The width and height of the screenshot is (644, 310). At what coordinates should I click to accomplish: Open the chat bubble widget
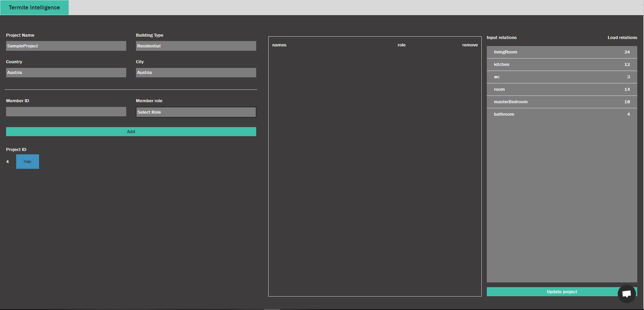[626, 294]
